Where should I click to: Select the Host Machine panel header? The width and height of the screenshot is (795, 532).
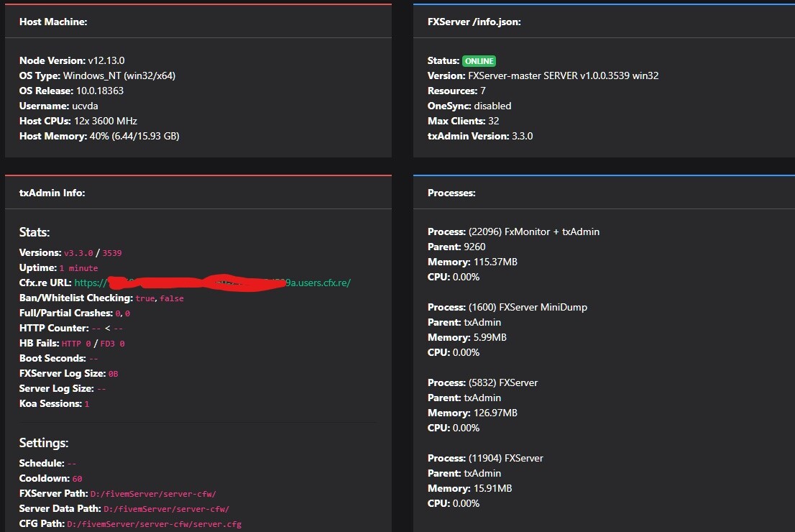[53, 22]
